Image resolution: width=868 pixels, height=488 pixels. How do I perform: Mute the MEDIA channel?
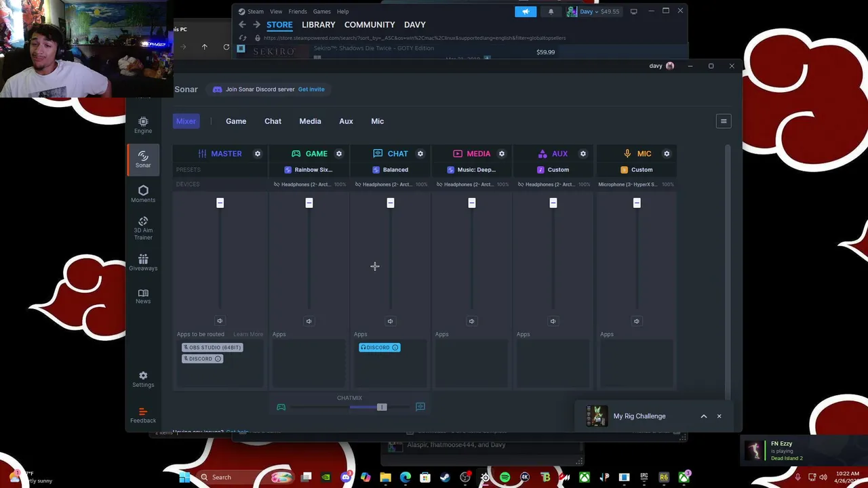(471, 321)
